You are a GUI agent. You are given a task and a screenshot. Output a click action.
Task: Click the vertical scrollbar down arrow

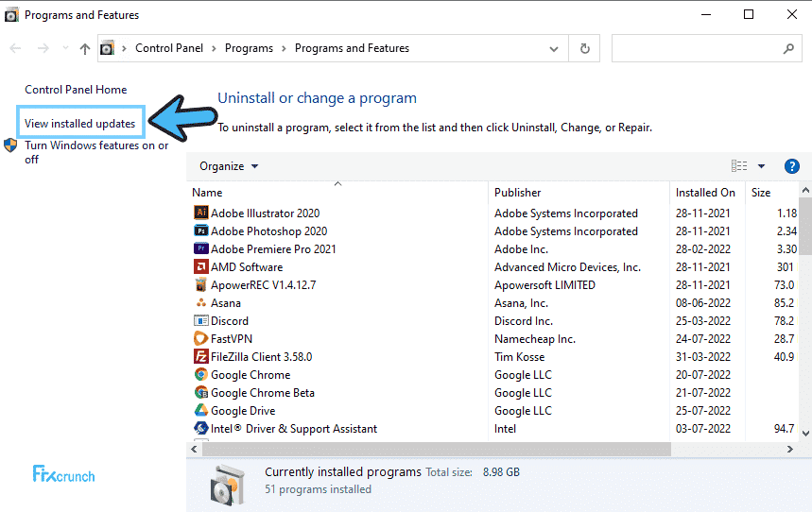click(x=805, y=434)
